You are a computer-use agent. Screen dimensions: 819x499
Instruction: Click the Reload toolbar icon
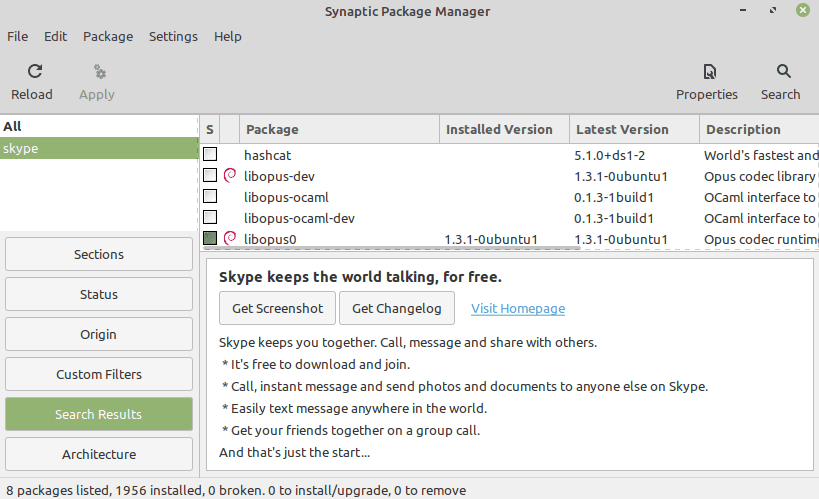click(35, 72)
